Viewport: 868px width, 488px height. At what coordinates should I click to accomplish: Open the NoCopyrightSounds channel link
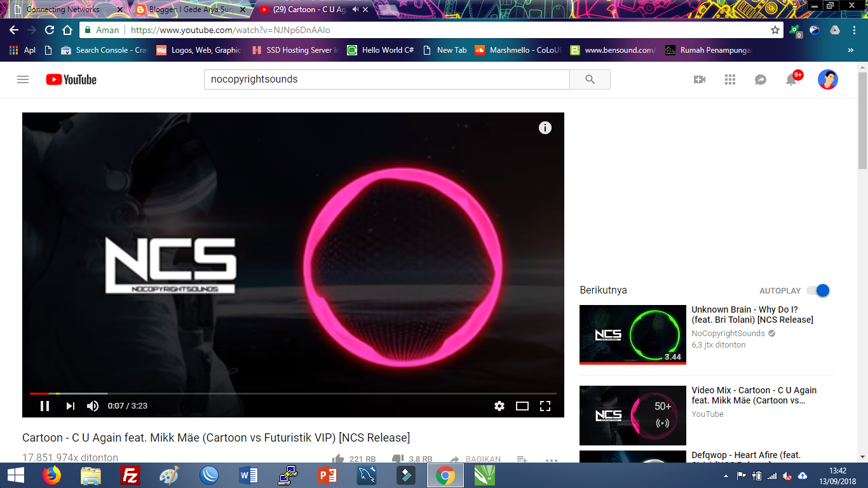point(728,334)
